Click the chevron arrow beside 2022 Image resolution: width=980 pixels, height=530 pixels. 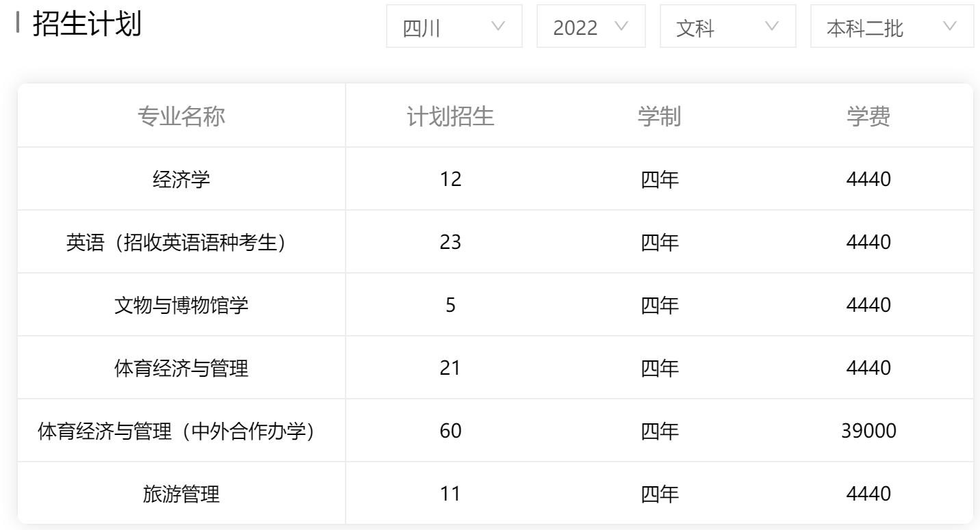621,26
